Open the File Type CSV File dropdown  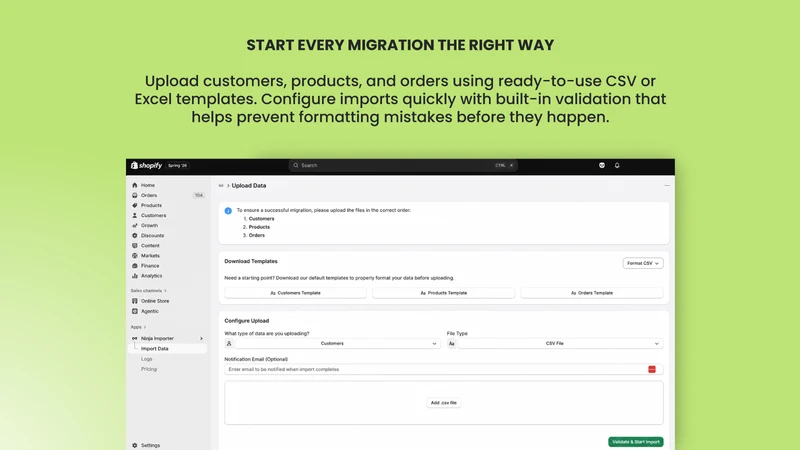pyautogui.click(x=560, y=343)
